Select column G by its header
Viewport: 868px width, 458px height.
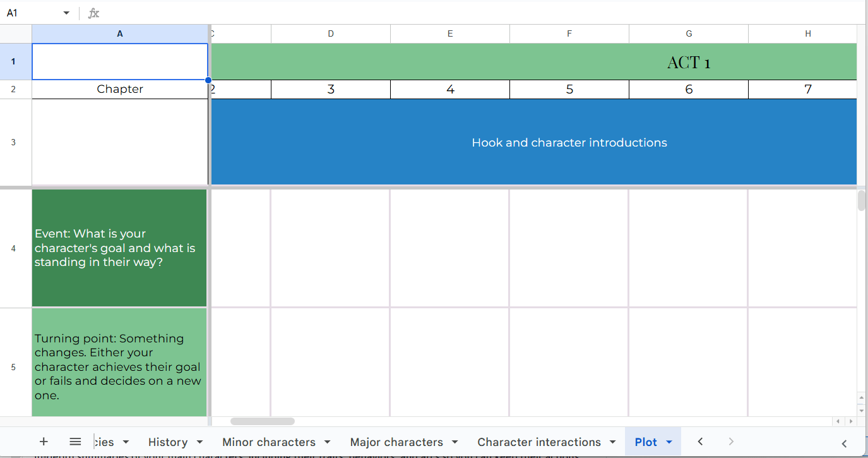click(x=688, y=33)
